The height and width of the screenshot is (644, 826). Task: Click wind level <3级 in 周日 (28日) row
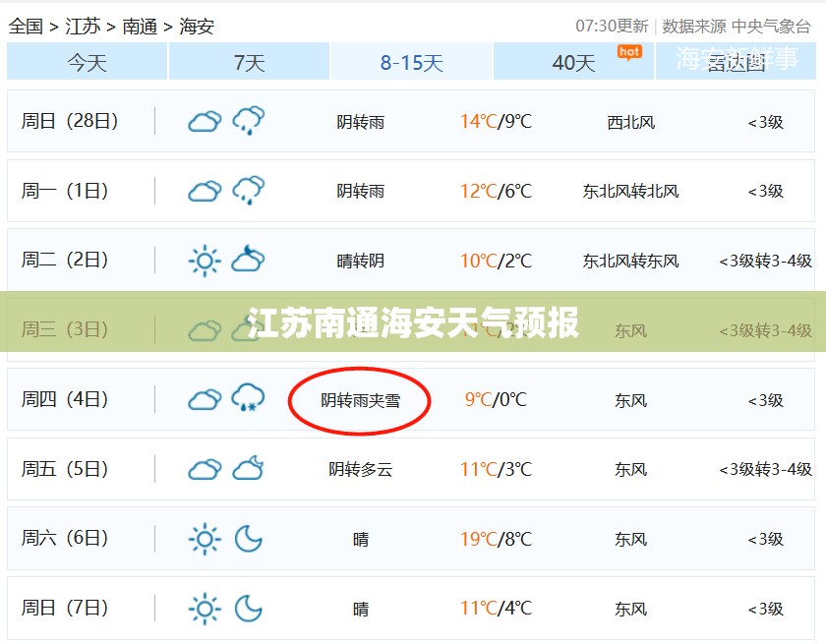[765, 122]
